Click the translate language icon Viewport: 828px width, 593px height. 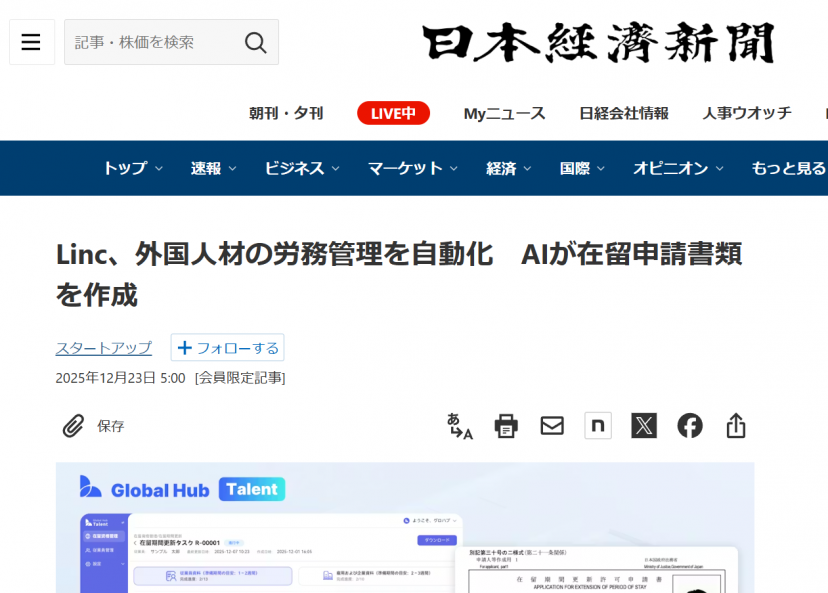click(459, 426)
